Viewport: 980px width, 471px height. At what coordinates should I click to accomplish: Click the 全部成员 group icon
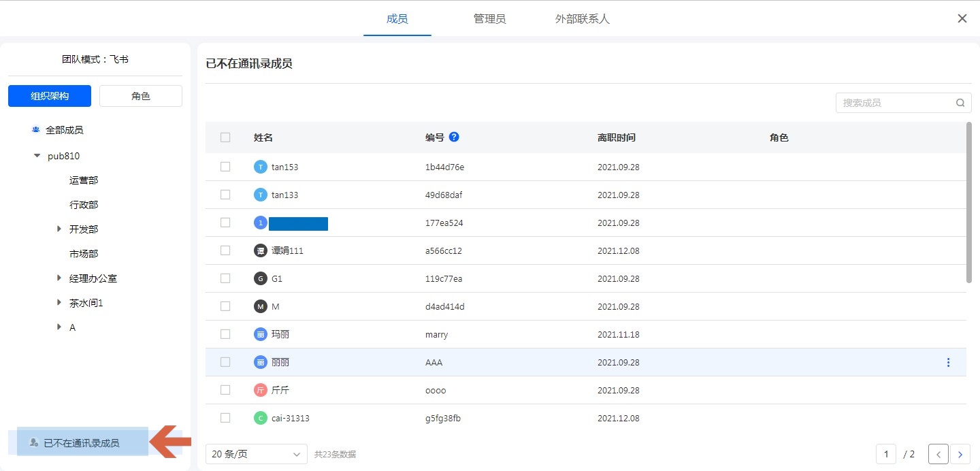[35, 129]
